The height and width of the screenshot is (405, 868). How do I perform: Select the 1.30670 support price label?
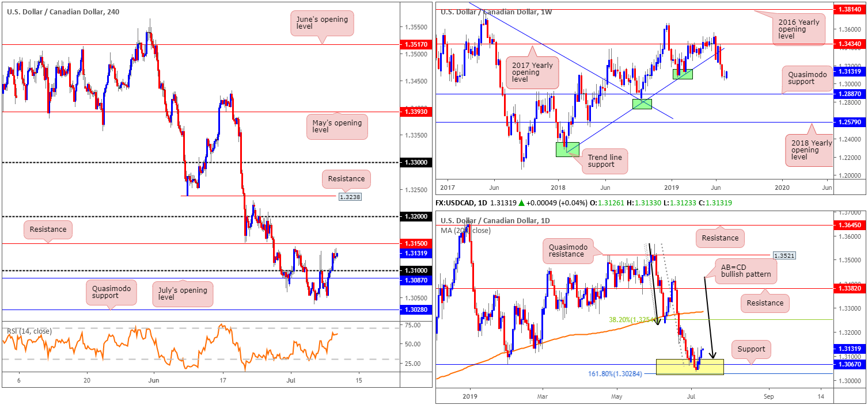pos(850,364)
